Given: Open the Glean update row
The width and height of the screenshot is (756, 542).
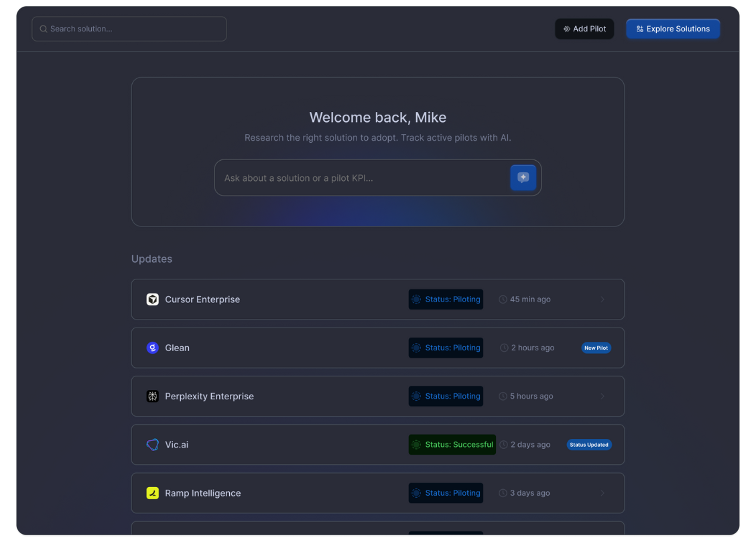Looking at the screenshot, I should coord(377,348).
